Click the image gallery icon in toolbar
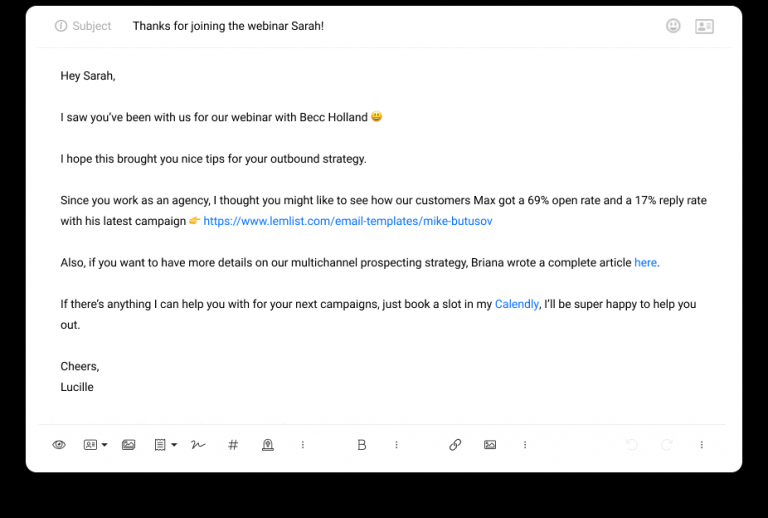 128,445
